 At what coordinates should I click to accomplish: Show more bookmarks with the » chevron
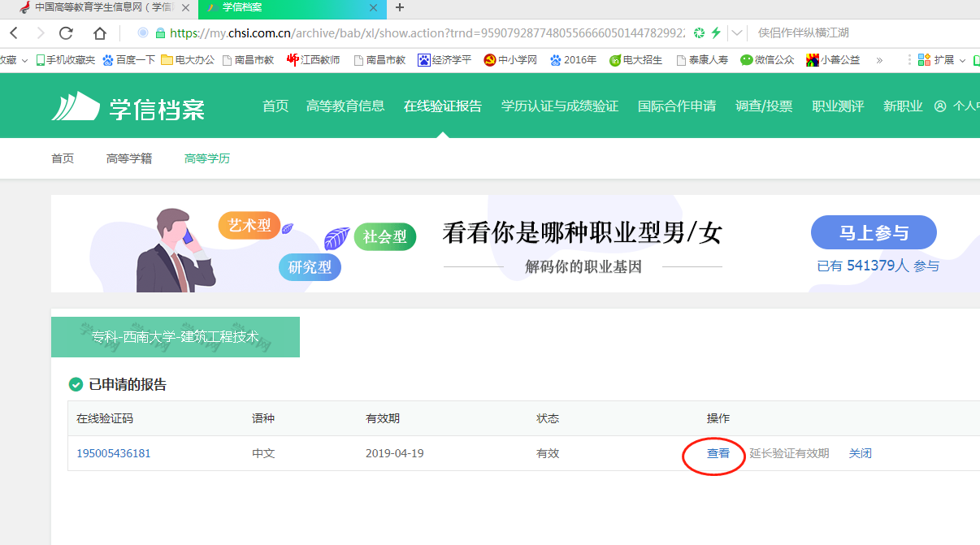coord(879,60)
